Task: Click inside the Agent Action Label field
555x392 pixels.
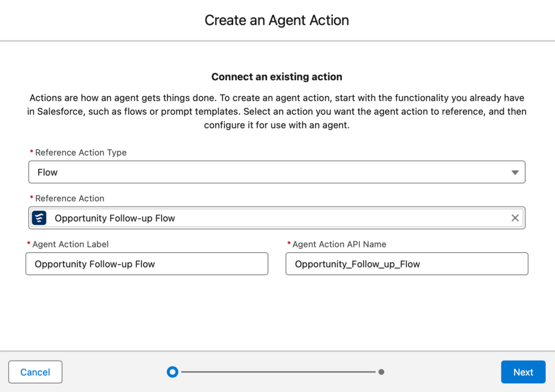Action: pyautogui.click(x=146, y=264)
